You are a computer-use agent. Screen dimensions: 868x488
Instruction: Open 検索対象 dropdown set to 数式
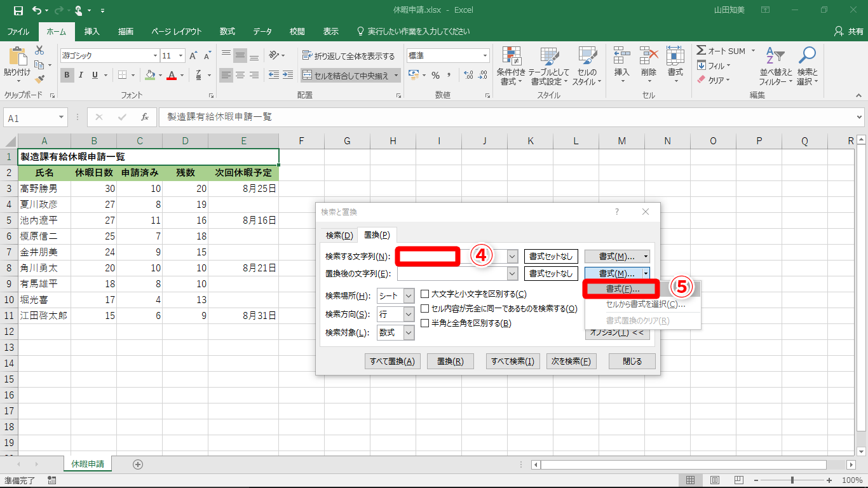click(x=409, y=333)
